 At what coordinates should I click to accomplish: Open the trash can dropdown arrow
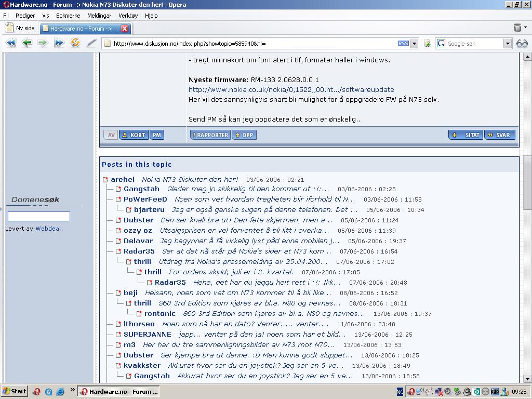(x=526, y=27)
